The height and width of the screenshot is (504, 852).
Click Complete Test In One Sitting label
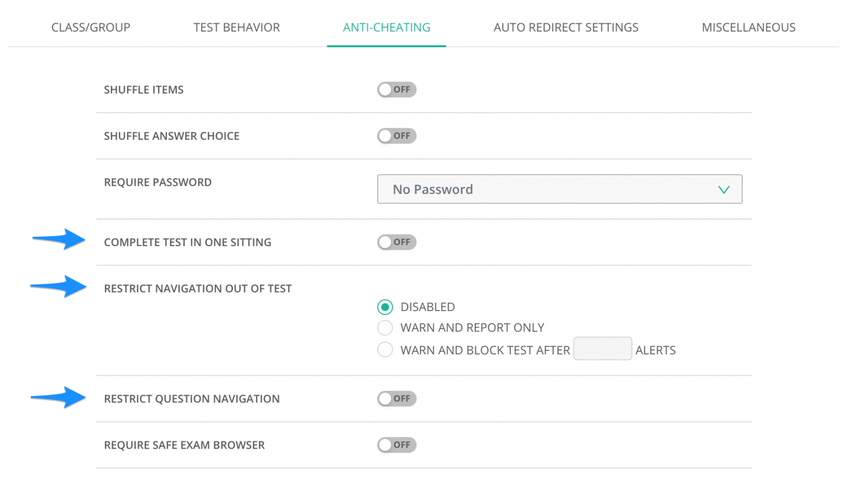pos(187,242)
